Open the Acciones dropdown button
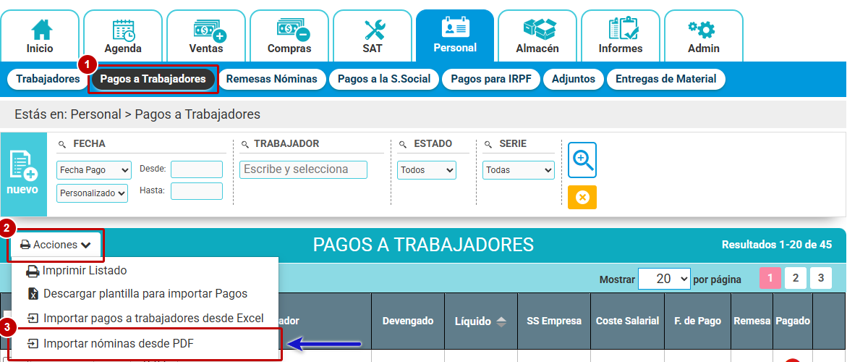 point(56,245)
